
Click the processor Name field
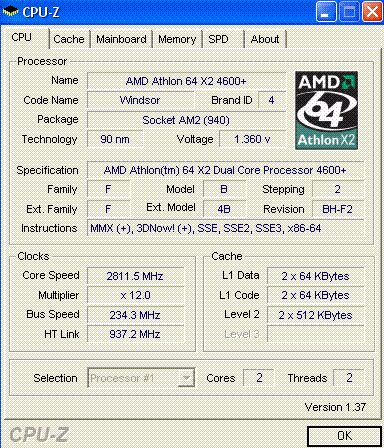(x=186, y=81)
